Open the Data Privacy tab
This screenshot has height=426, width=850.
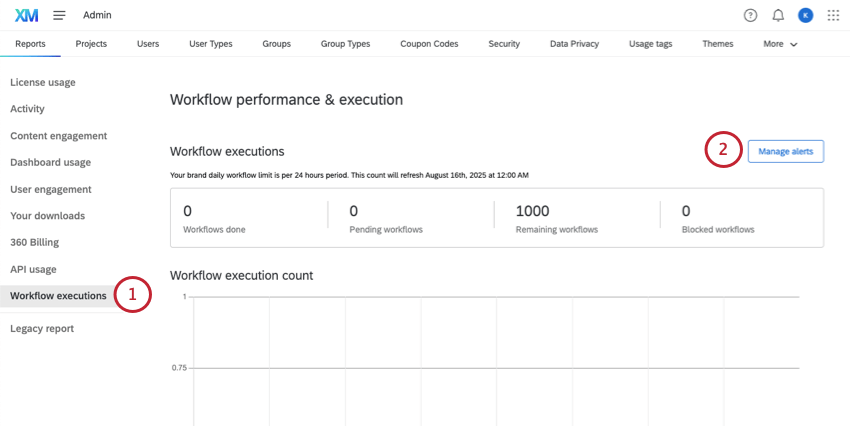[574, 44]
